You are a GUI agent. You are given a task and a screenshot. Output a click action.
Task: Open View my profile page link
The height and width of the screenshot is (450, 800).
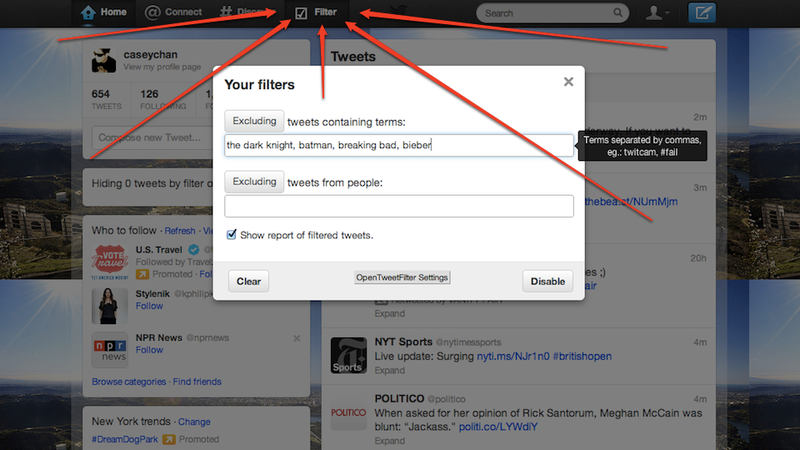point(162,67)
